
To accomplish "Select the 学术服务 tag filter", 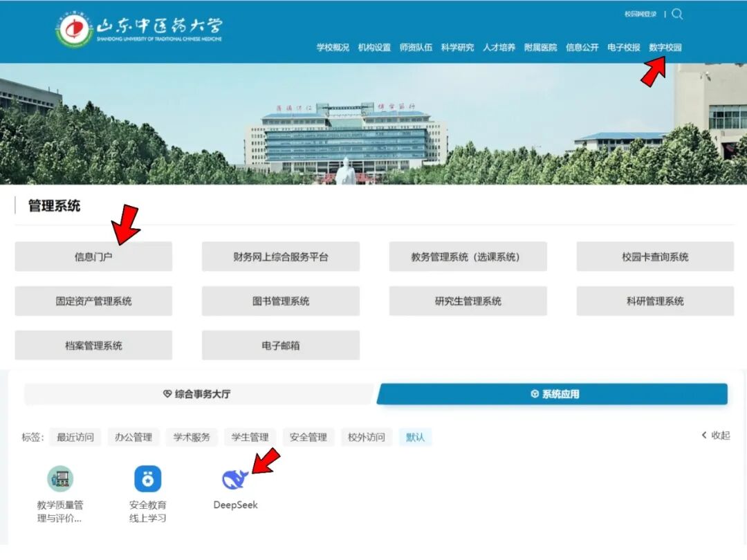I will 192,437.
